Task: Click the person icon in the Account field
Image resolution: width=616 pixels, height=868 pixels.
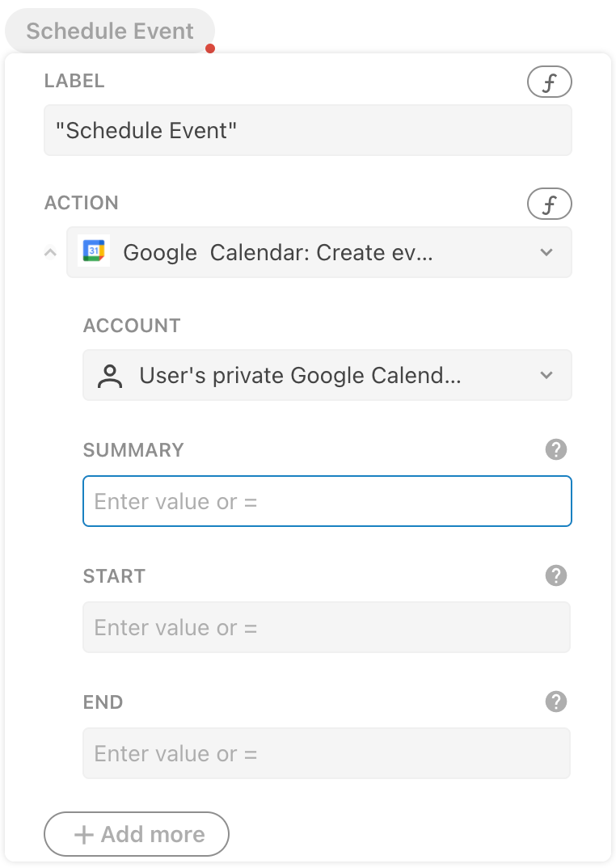Action: [x=110, y=375]
